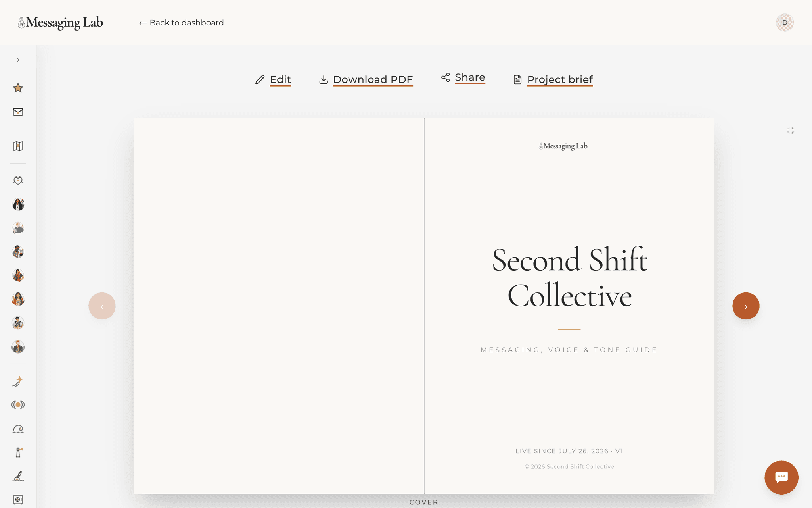
Task: Click the Messaging Lab logo on the cover page
Action: click(563, 146)
